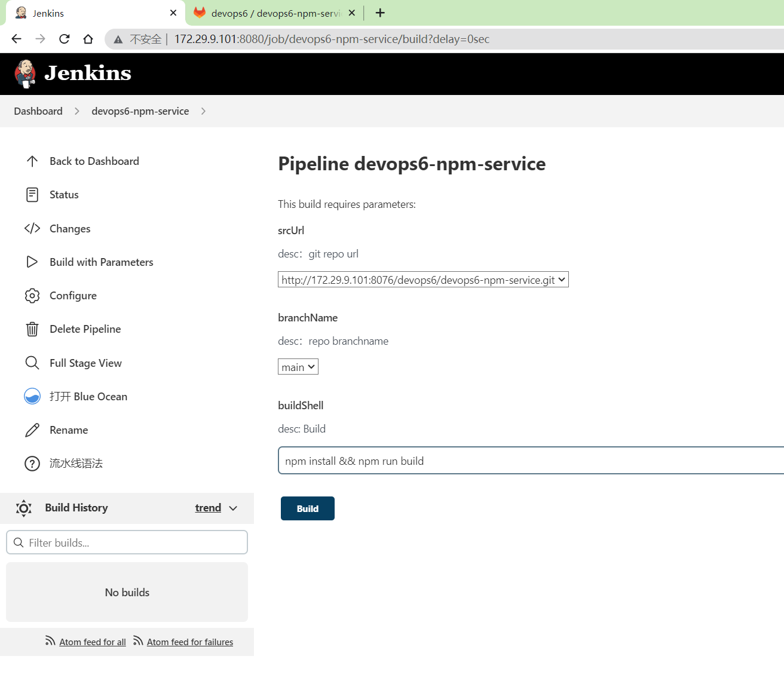Open the Atom feed for failures link
784x696 pixels.
click(x=190, y=642)
